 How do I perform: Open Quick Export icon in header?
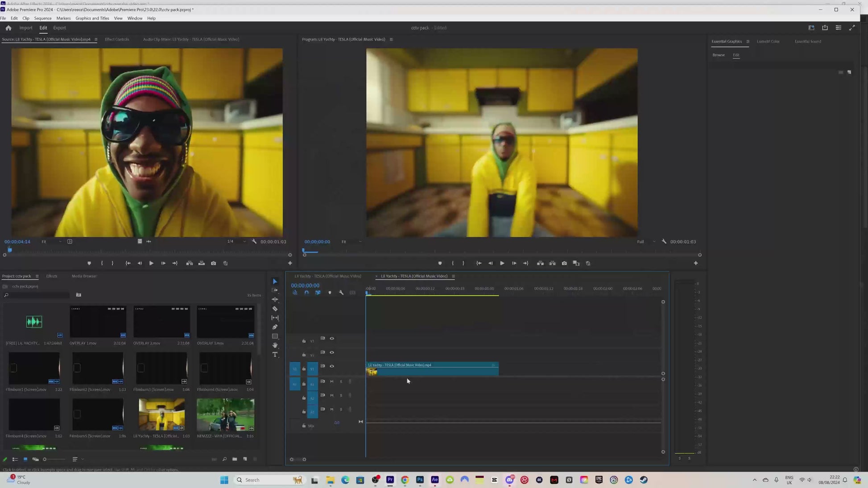(x=825, y=28)
